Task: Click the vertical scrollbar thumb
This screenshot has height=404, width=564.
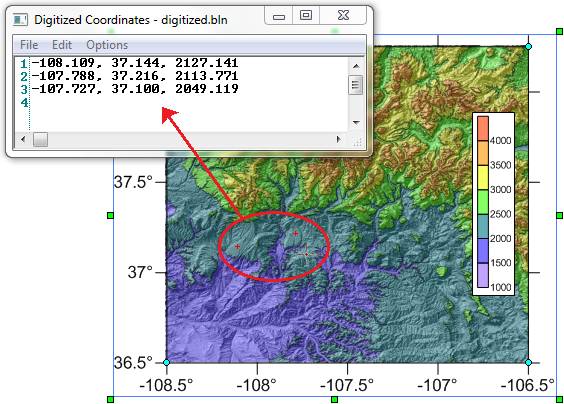Action: [x=355, y=85]
